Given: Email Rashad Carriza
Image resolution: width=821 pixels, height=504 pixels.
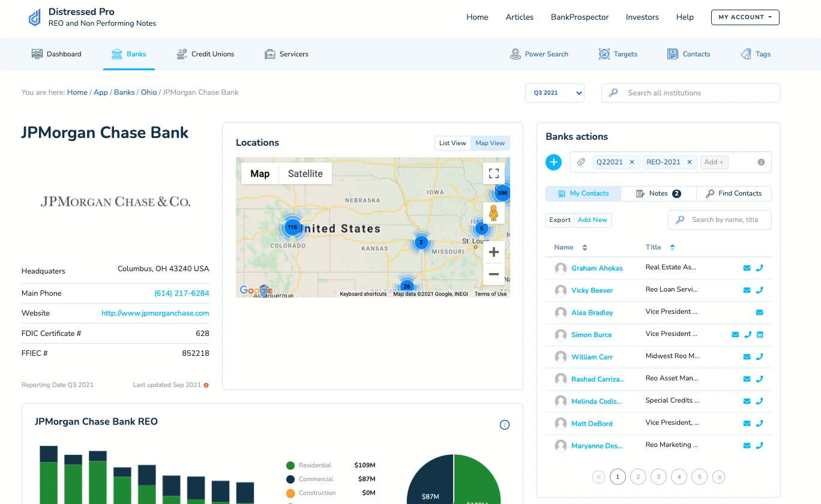Looking at the screenshot, I should coord(747,379).
